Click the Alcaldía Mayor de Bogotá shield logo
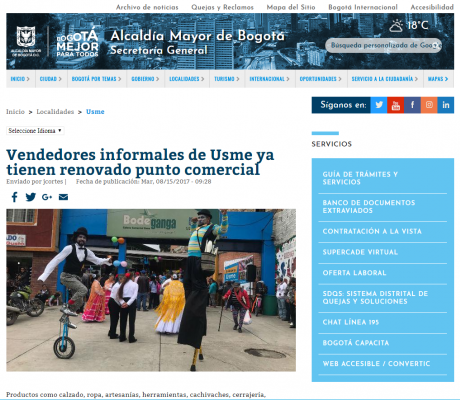 click(26, 41)
